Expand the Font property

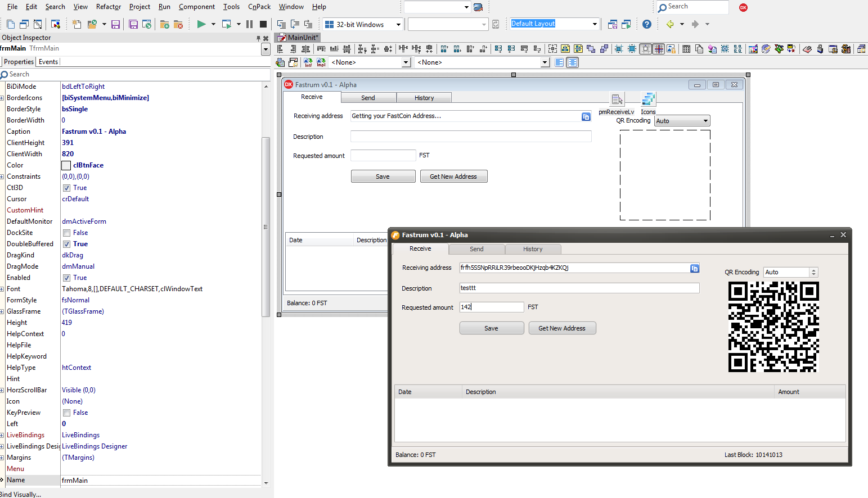tap(2, 289)
